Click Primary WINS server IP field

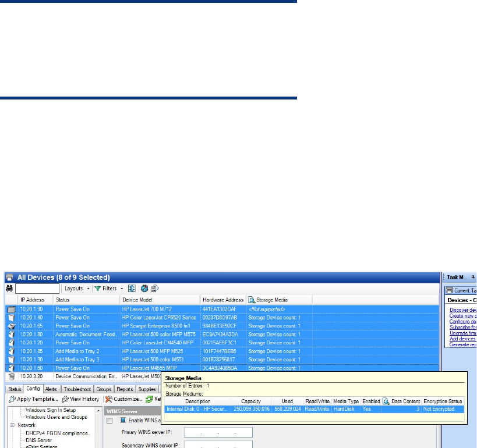pyautogui.click(x=218, y=432)
